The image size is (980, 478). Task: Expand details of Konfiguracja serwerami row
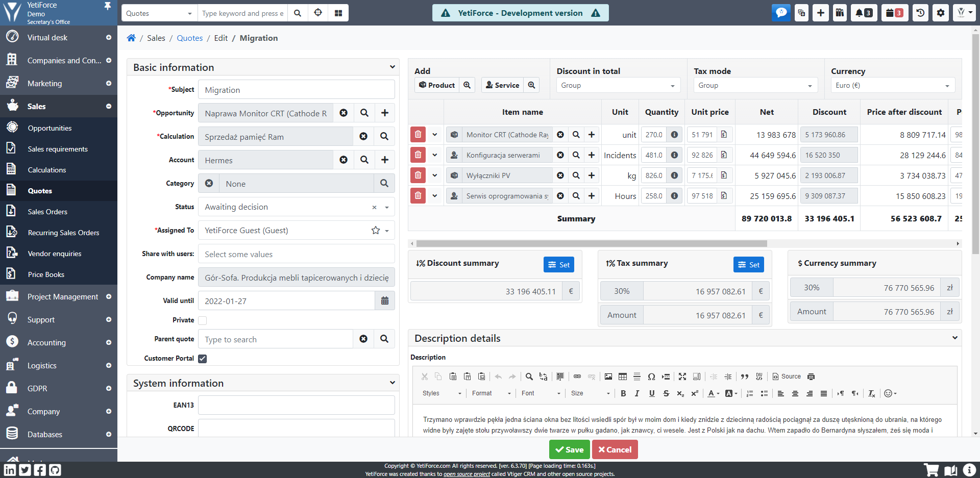[435, 155]
